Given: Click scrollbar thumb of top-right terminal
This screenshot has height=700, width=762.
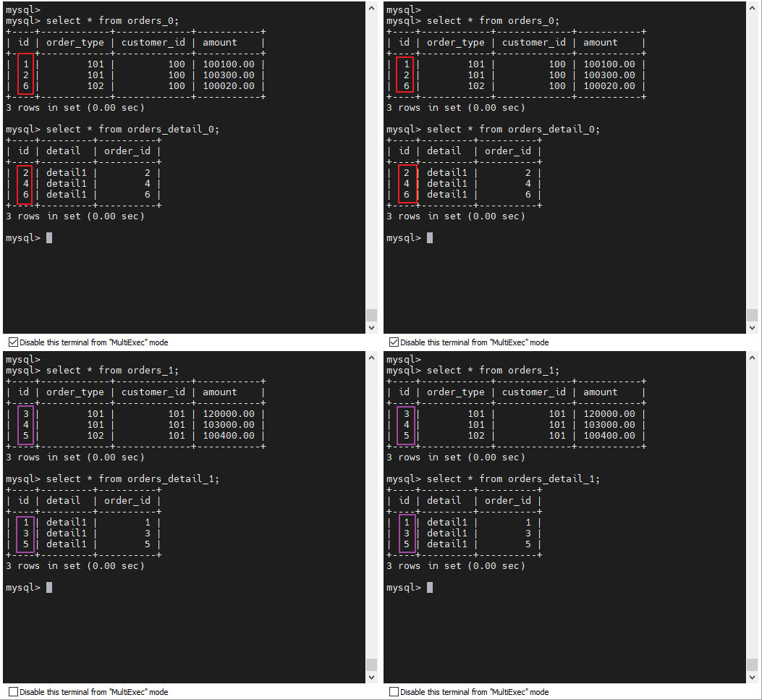Looking at the screenshot, I should point(752,315).
